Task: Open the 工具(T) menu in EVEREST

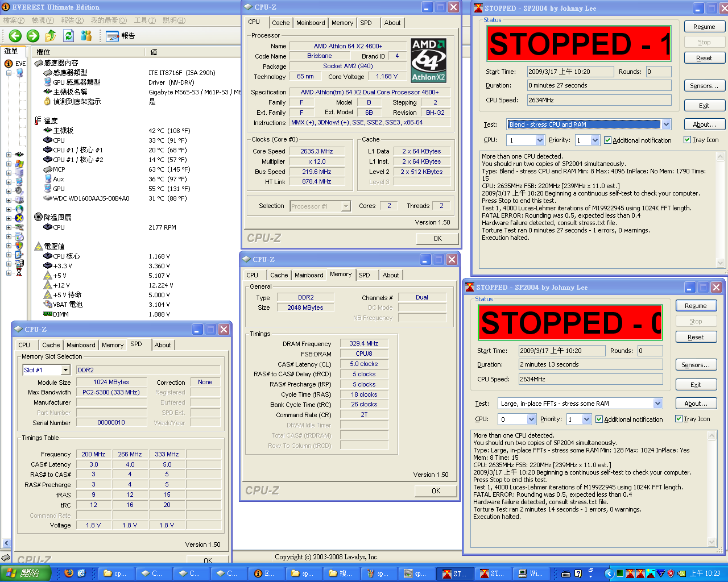Action: (144, 20)
